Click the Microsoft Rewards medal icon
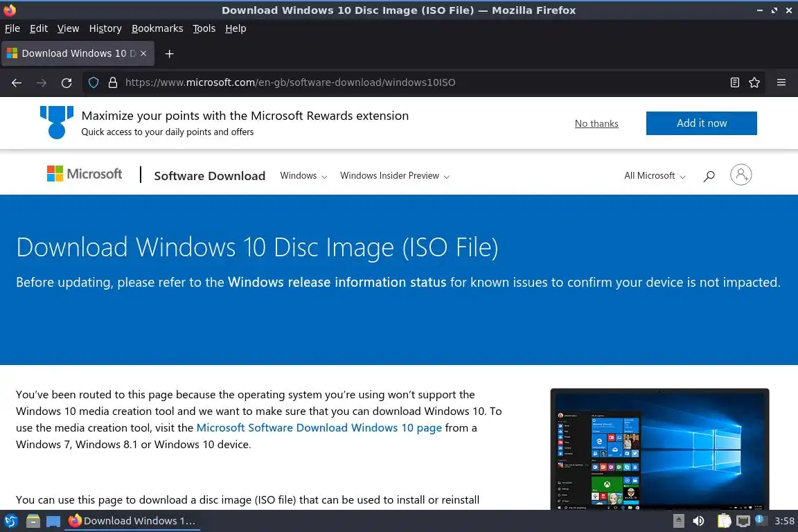The image size is (798, 532). click(57, 122)
